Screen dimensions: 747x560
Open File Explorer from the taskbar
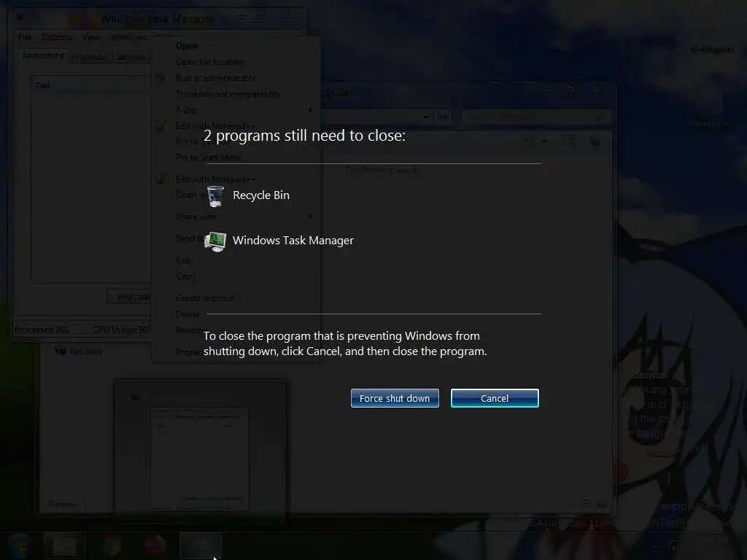pyautogui.click(x=65, y=545)
